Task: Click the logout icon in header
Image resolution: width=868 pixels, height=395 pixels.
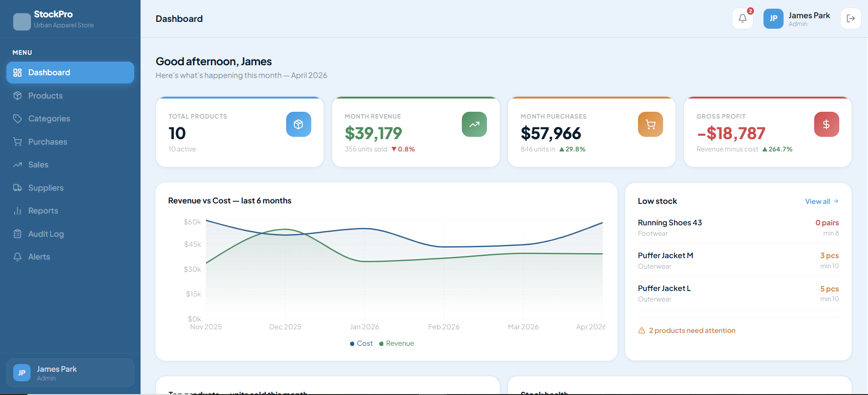Action: [x=851, y=19]
